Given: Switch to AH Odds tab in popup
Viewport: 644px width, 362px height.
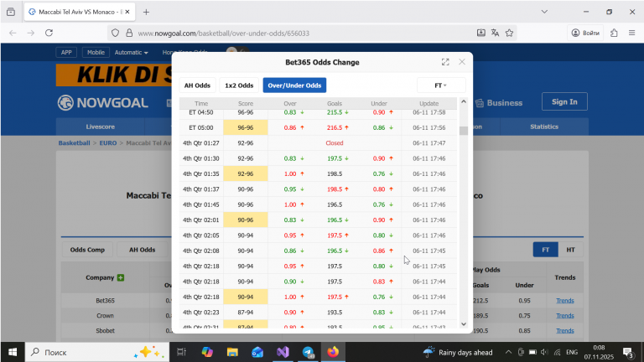Looking at the screenshot, I should pos(197,85).
